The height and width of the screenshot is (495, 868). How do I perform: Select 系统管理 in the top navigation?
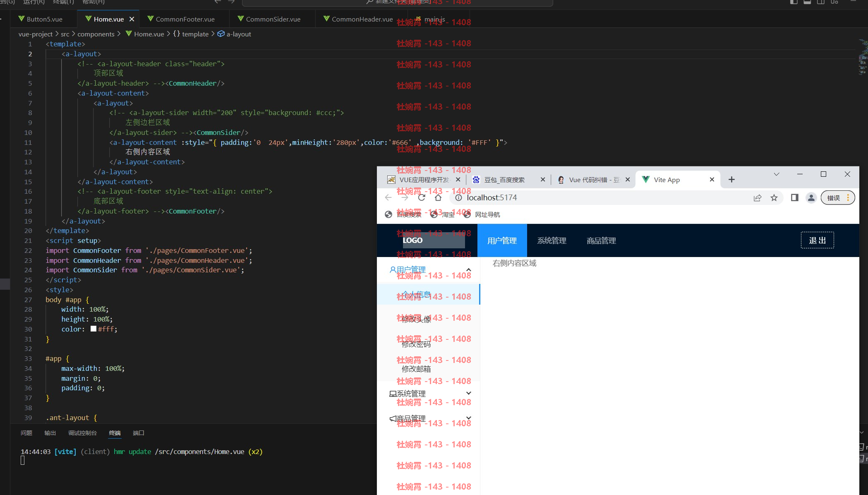click(x=551, y=240)
